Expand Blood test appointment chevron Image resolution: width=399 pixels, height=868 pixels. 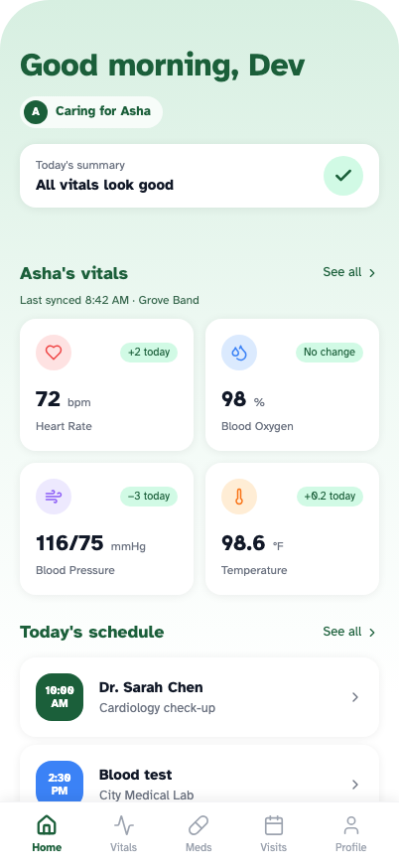point(356,785)
